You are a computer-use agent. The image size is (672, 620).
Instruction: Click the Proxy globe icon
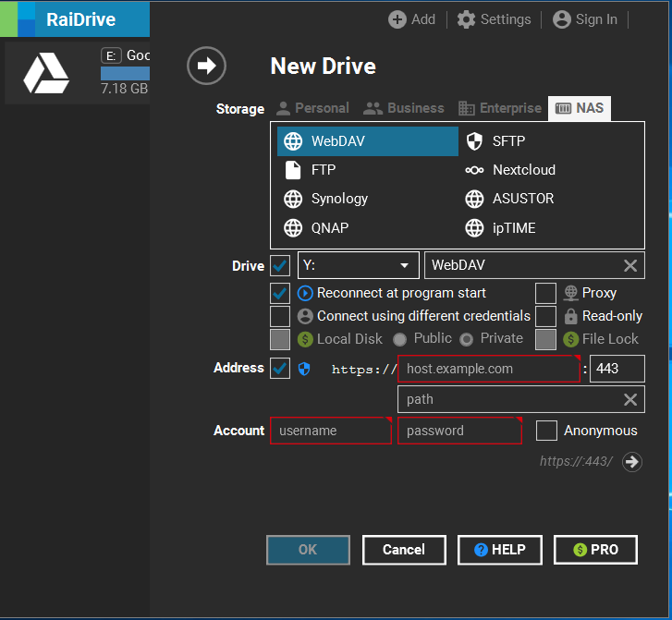pyautogui.click(x=570, y=293)
